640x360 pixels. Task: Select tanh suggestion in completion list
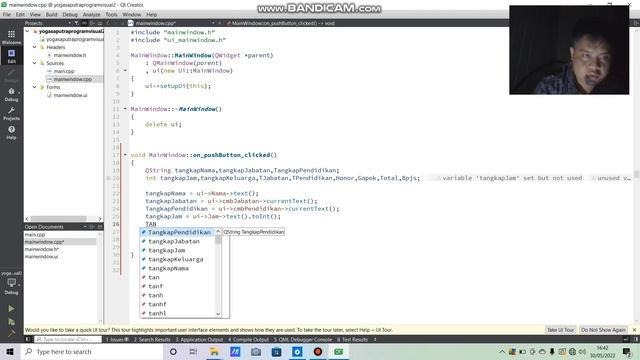177,295
